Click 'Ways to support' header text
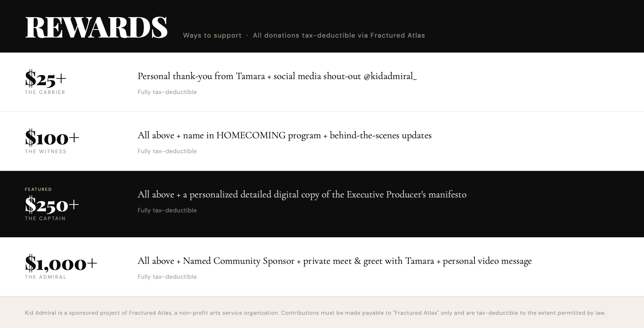 coord(212,35)
